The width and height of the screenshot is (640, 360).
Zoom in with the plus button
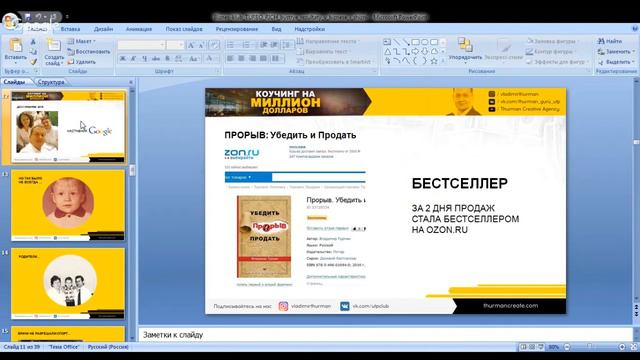[x=622, y=347]
